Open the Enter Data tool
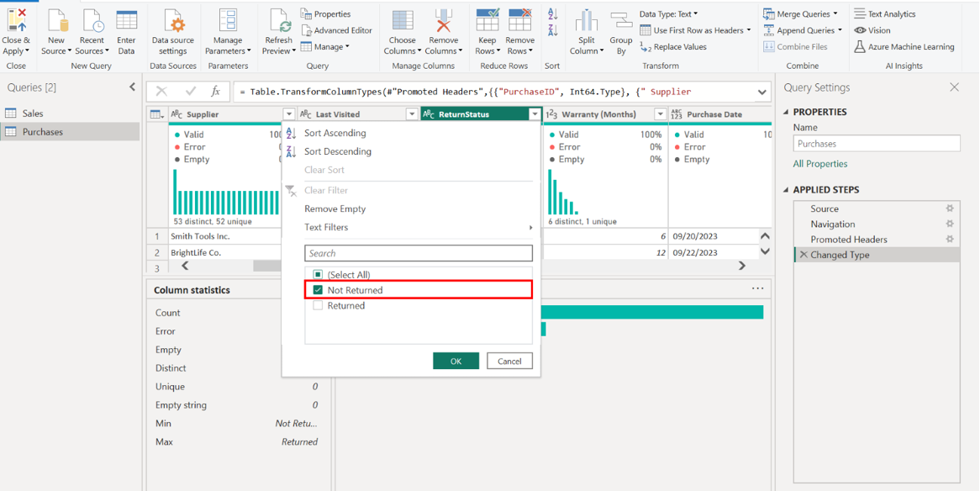The width and height of the screenshot is (980, 491). (126, 21)
